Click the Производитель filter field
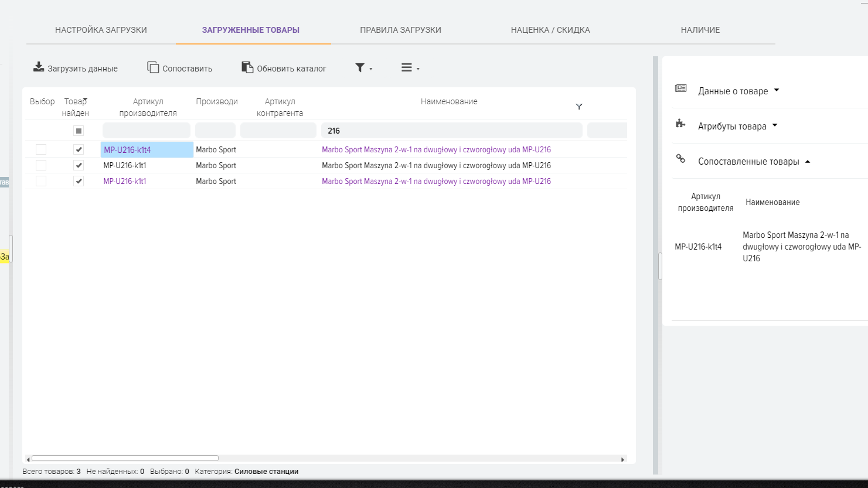The height and width of the screenshot is (488, 868). click(x=215, y=131)
